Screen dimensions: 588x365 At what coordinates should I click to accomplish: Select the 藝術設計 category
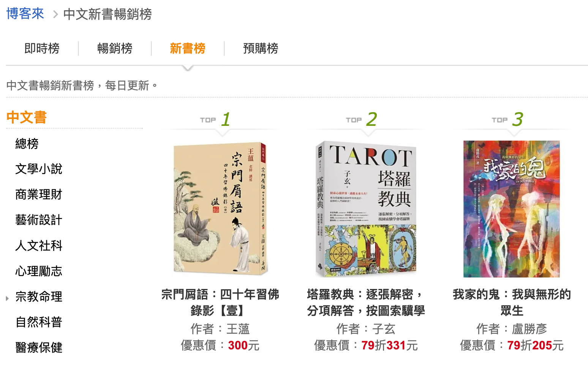39,220
